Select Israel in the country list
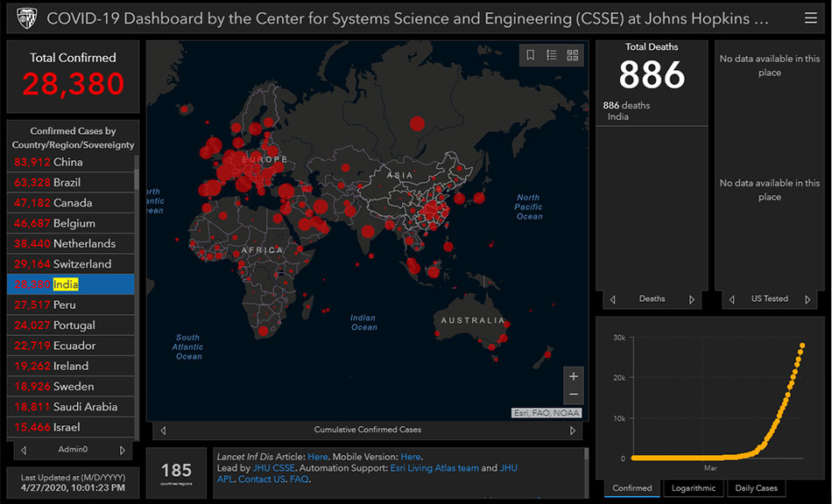Viewport: 832px width, 504px height. 71,427
